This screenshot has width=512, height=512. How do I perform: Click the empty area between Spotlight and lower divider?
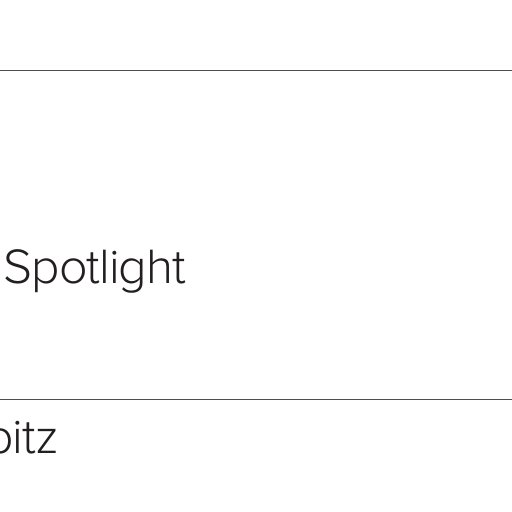click(x=256, y=345)
